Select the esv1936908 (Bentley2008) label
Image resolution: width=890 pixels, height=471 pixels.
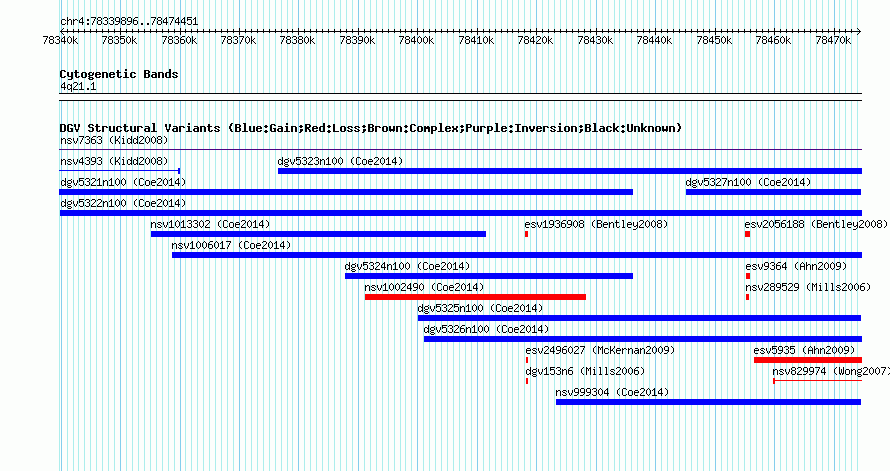point(597,224)
